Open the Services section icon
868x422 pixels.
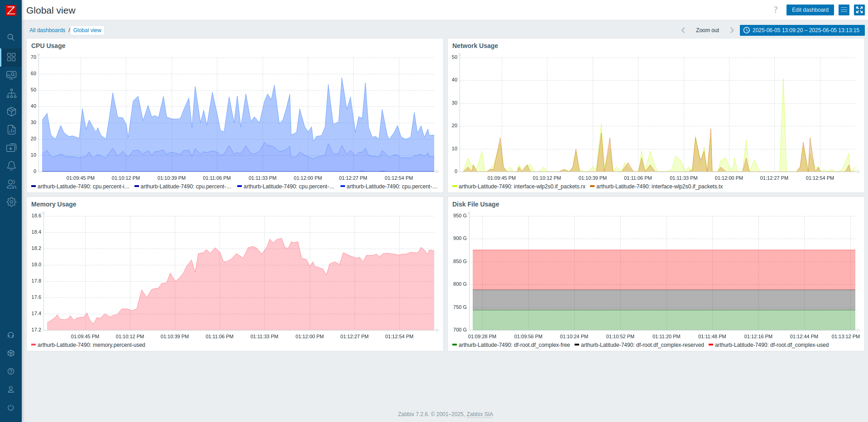(11, 93)
